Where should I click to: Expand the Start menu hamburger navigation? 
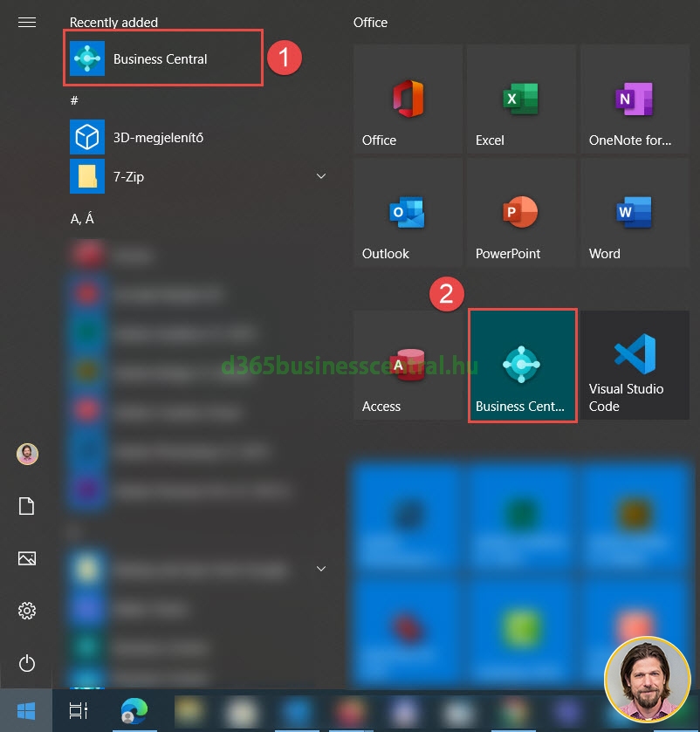(27, 22)
